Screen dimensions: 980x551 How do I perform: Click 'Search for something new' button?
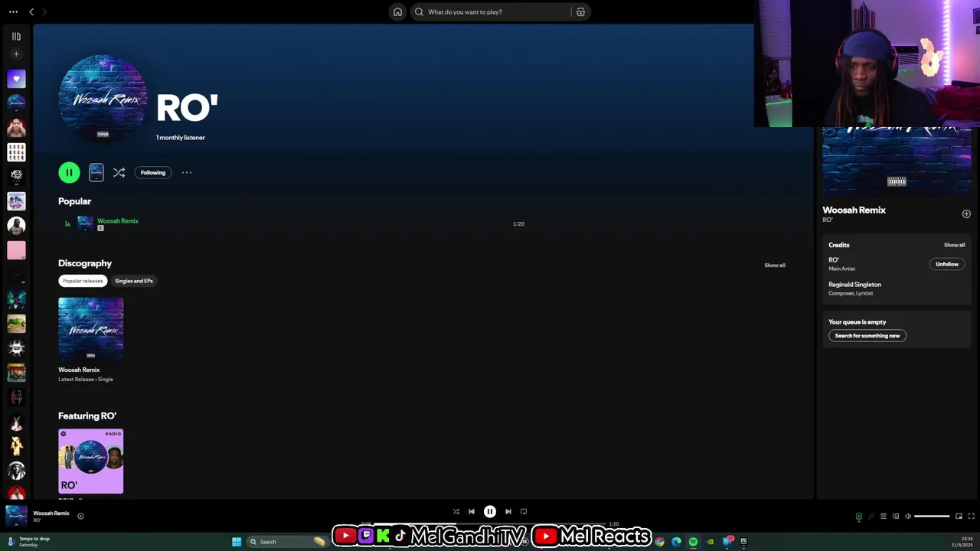click(x=867, y=335)
